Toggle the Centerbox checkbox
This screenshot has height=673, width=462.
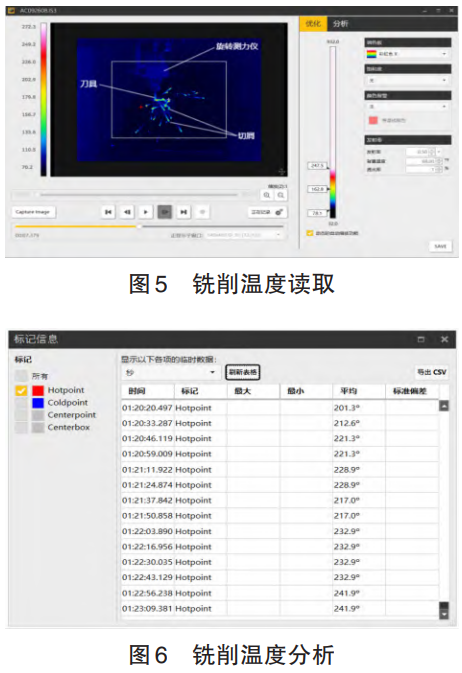[21, 427]
